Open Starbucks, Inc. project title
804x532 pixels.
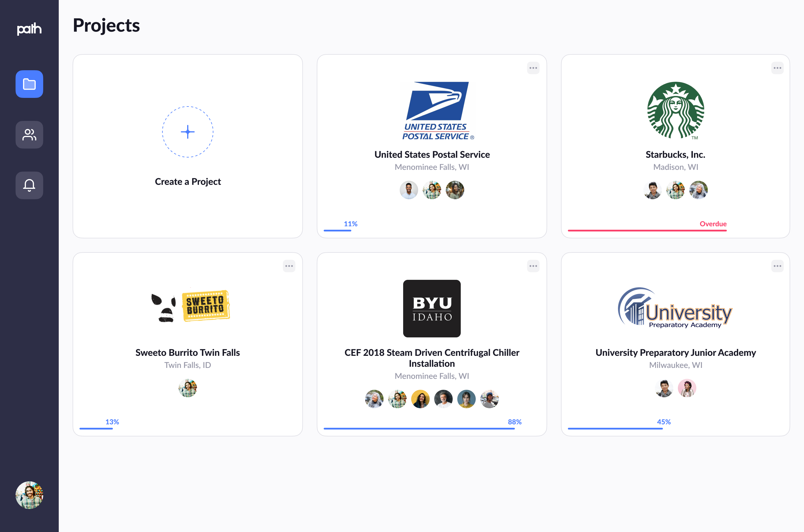click(x=675, y=154)
